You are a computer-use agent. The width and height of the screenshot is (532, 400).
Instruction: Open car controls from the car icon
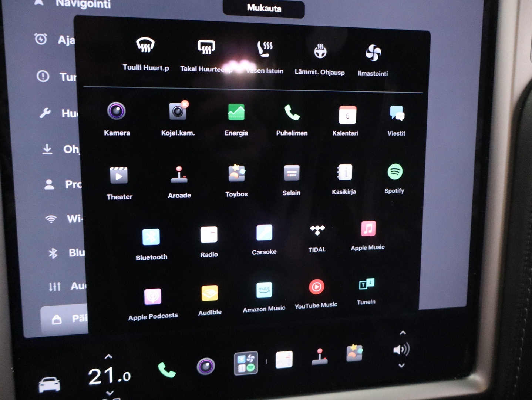[49, 384]
